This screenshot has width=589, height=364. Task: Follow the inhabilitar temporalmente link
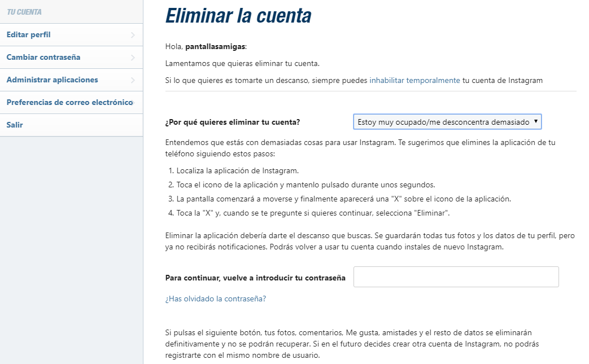415,80
